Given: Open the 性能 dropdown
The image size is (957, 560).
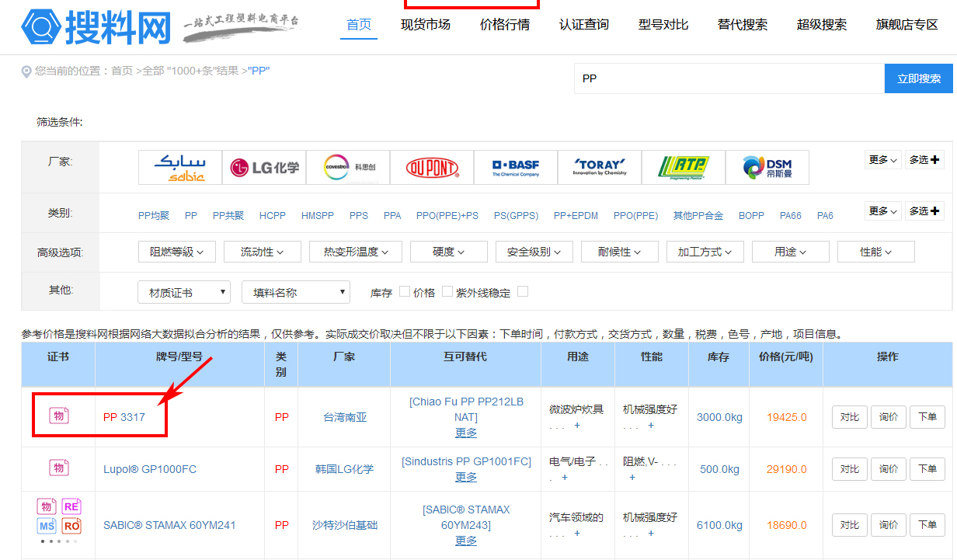Looking at the screenshot, I should 876,252.
